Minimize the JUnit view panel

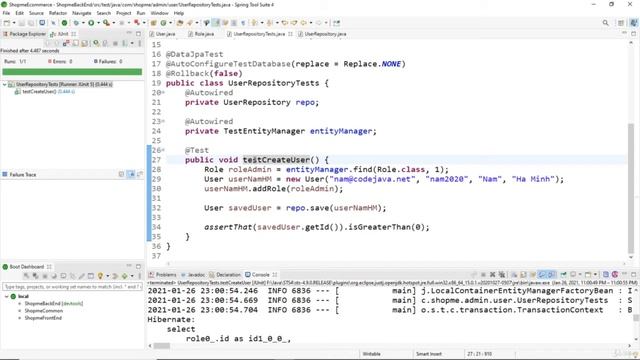pyautogui.click(x=129, y=33)
